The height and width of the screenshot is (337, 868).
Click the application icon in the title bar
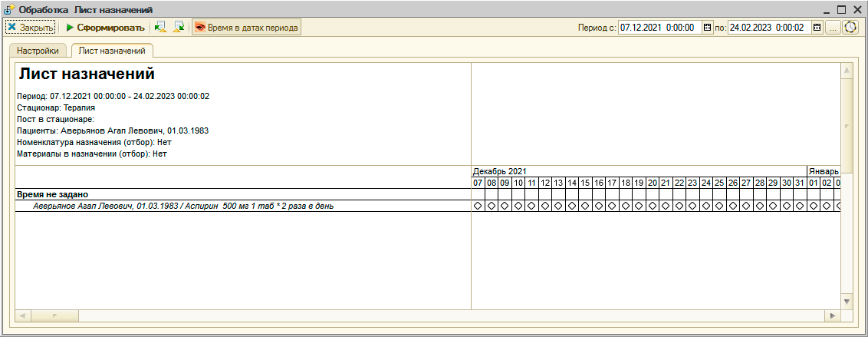coord(10,9)
